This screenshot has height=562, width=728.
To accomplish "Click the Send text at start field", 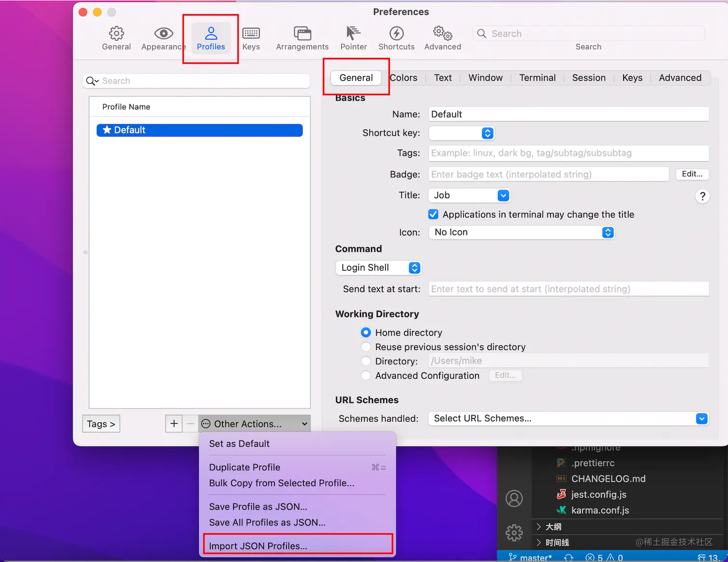I will tap(569, 289).
